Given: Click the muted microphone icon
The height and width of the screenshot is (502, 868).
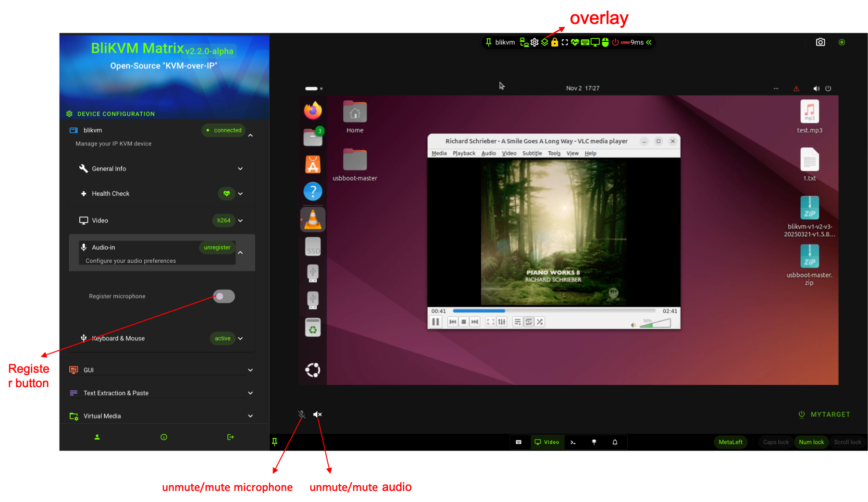Looking at the screenshot, I should [x=301, y=414].
